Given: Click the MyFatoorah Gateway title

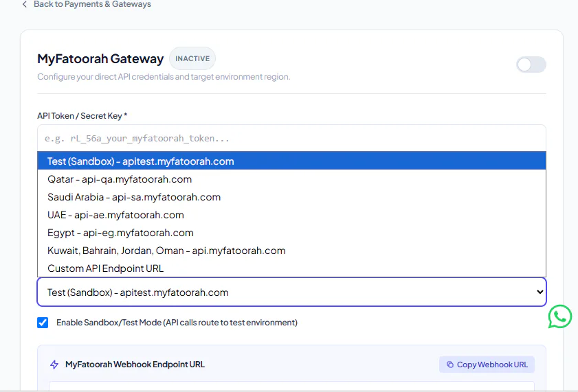Looking at the screenshot, I should [x=100, y=59].
